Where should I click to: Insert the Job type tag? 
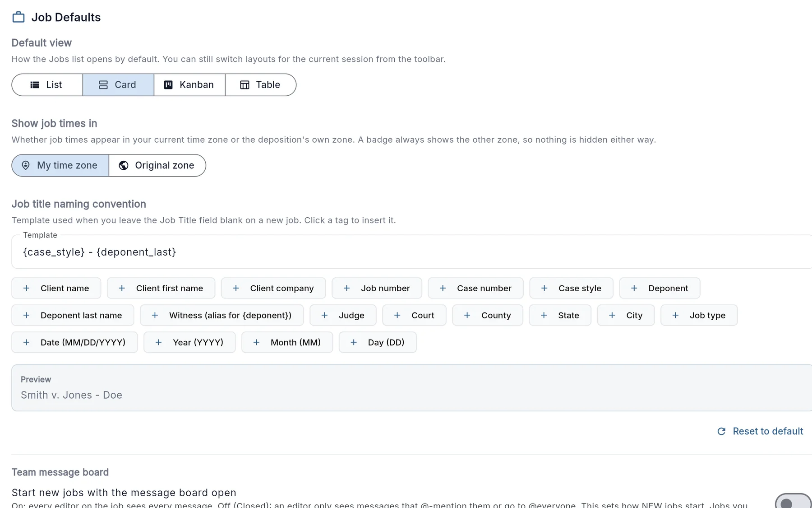click(x=699, y=315)
